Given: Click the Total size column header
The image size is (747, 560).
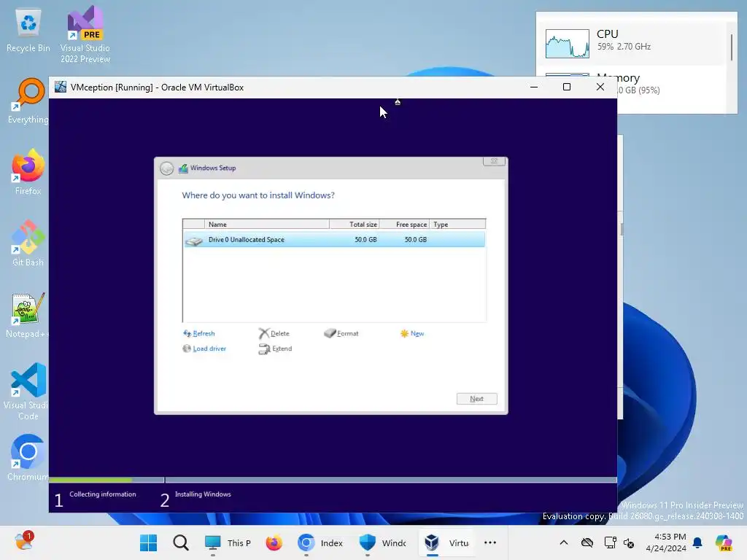Looking at the screenshot, I should tap(355, 225).
